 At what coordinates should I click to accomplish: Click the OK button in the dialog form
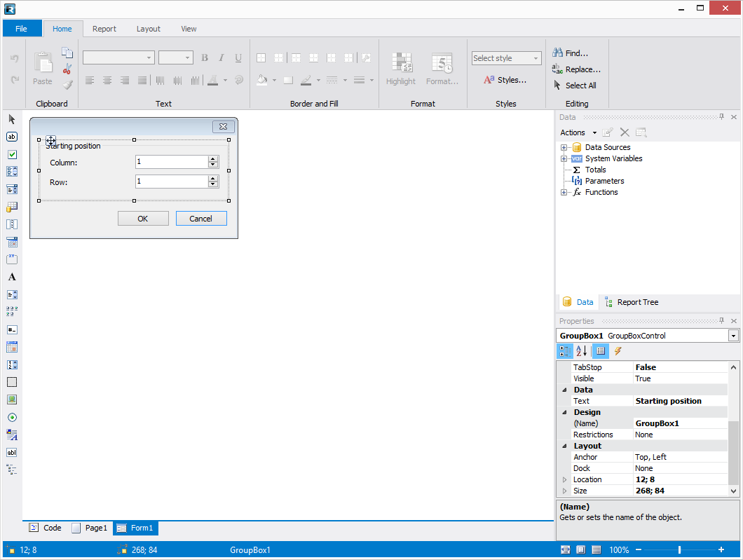click(x=143, y=218)
